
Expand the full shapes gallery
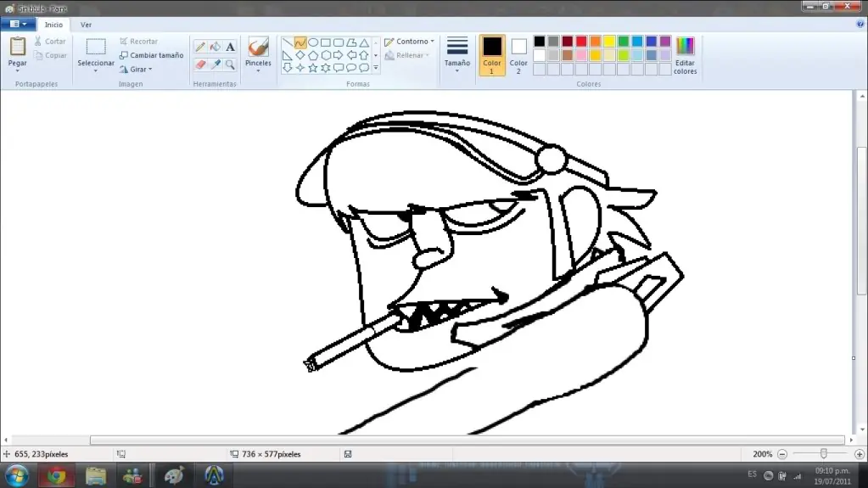(375, 68)
